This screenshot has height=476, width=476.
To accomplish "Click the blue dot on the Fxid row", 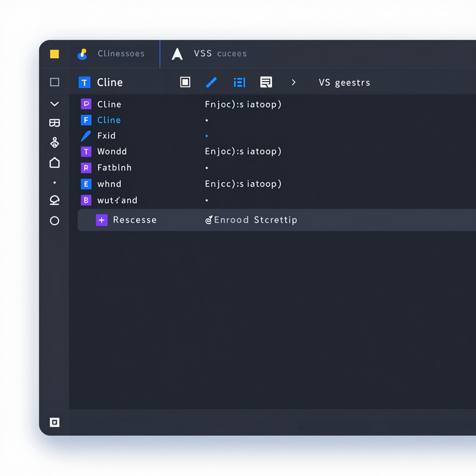I will tap(207, 136).
